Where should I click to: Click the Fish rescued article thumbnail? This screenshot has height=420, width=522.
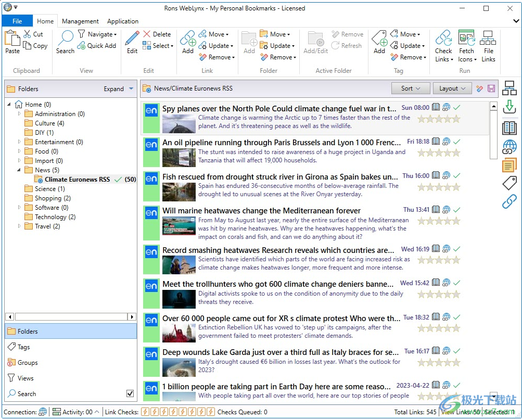point(179,192)
